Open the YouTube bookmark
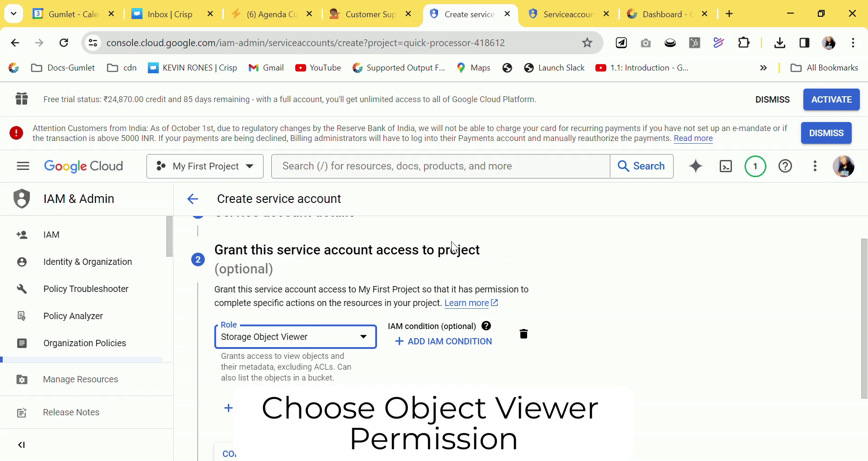This screenshot has height=461, width=868. click(x=318, y=68)
